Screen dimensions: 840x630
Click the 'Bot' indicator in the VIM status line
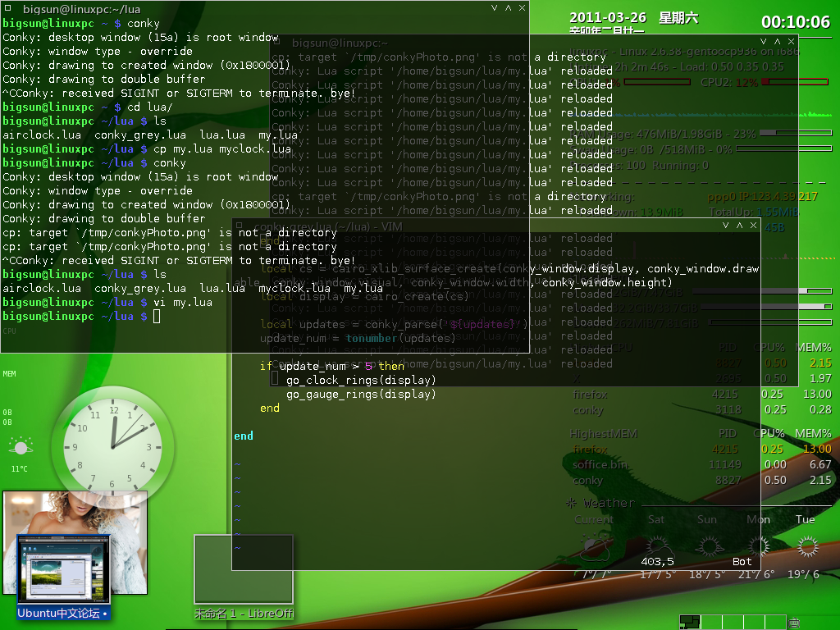(742, 561)
